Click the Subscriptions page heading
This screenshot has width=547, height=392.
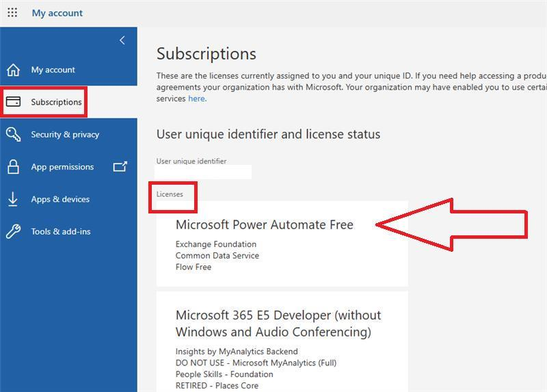[206, 54]
